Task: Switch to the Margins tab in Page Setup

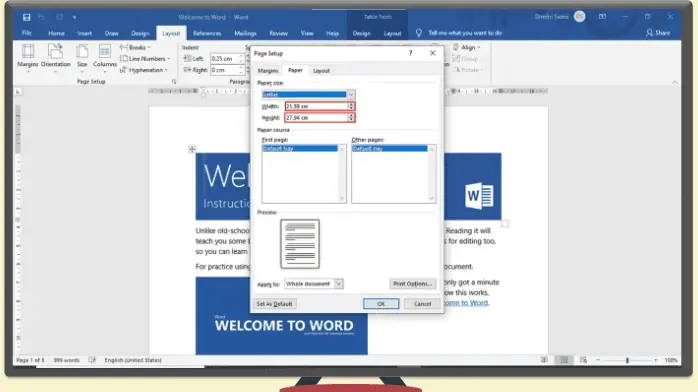Action: tap(268, 71)
